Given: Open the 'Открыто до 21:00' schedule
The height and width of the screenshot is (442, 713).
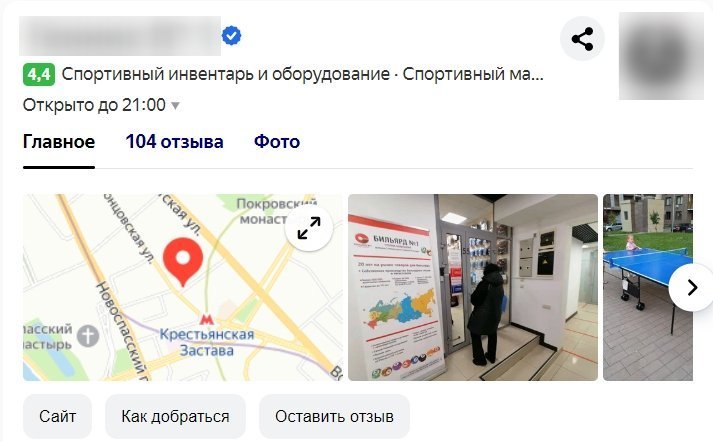Looking at the screenshot, I should [x=95, y=105].
